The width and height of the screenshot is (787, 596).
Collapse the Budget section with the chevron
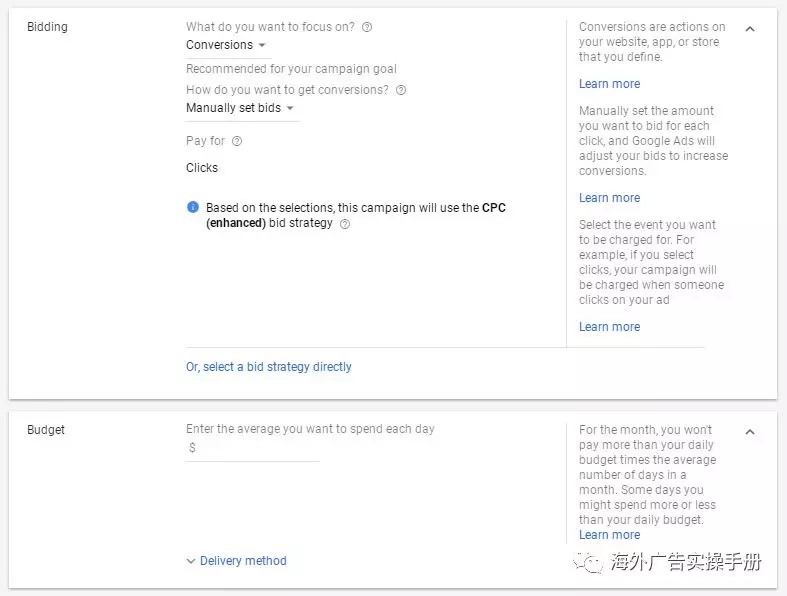tap(750, 432)
